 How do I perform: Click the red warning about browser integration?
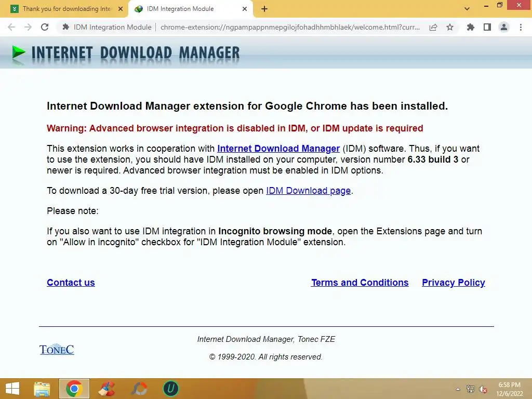(235, 128)
